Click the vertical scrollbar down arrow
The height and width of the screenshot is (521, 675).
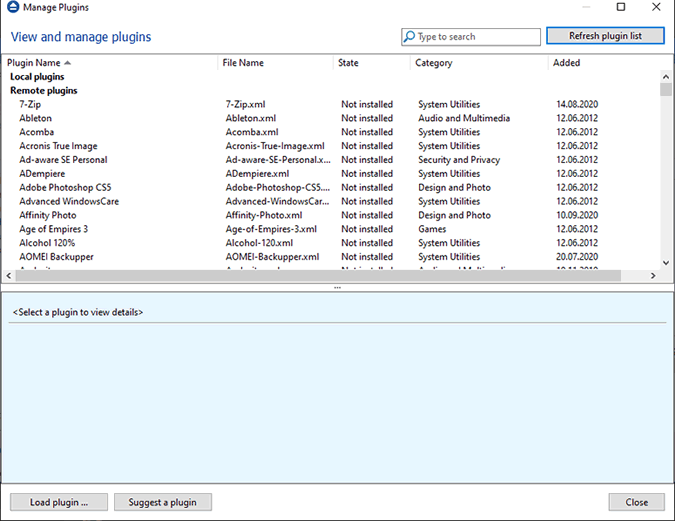click(x=666, y=262)
